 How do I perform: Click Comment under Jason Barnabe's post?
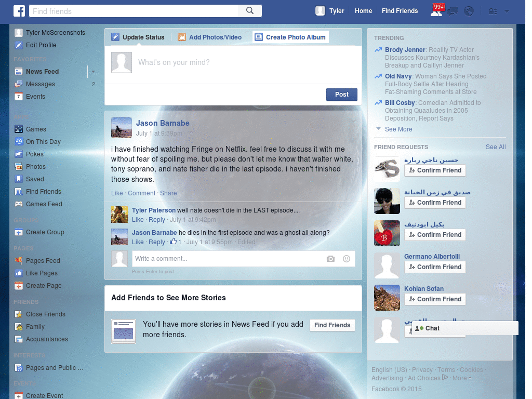[141, 193]
